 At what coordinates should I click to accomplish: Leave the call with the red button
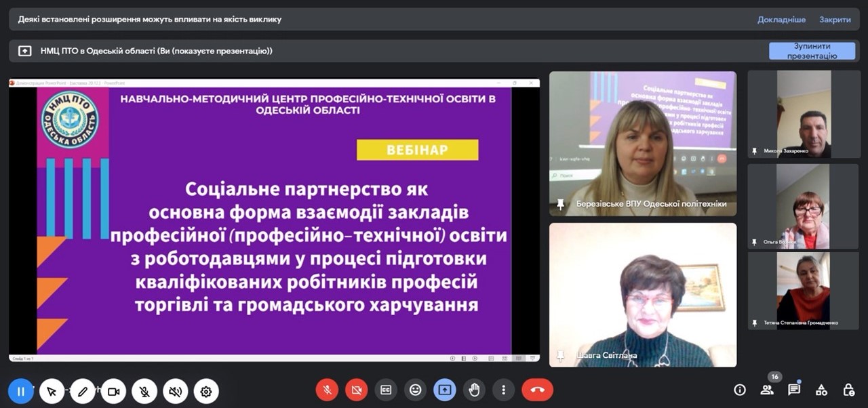pyautogui.click(x=537, y=390)
